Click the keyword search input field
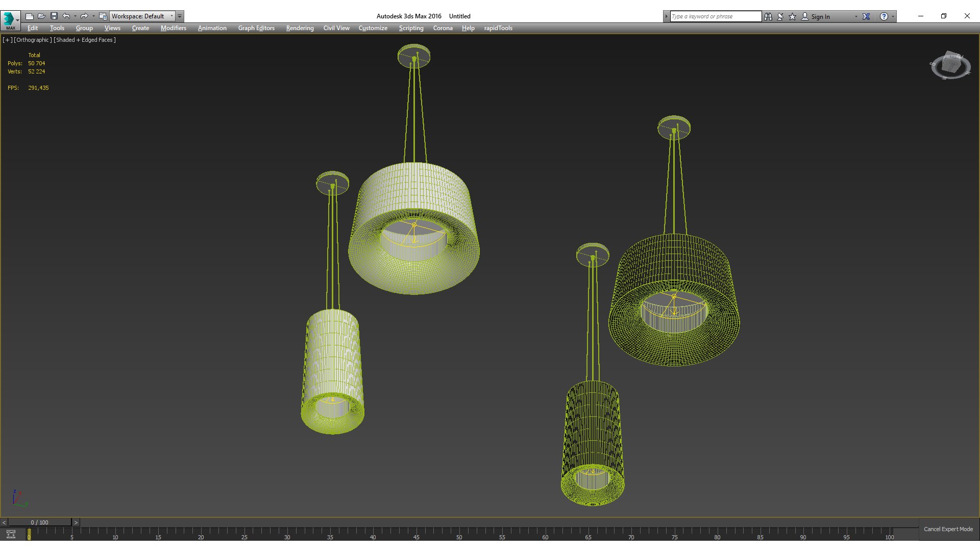This screenshot has width=980, height=551. 716,16
